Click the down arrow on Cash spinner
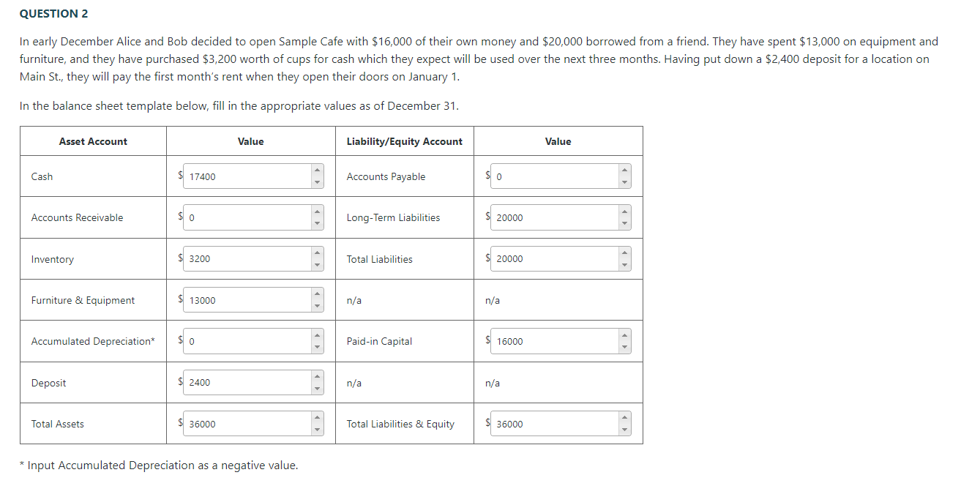Screen dimensions: 980x486 (x=315, y=181)
